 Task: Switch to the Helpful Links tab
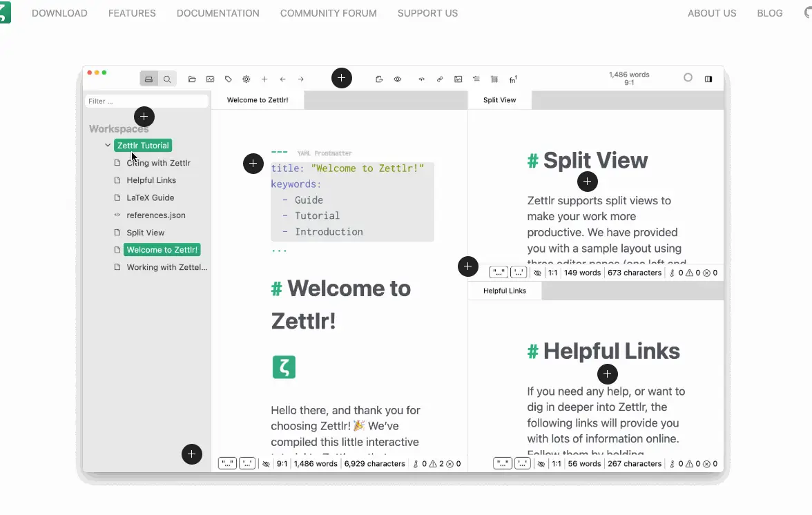505,291
